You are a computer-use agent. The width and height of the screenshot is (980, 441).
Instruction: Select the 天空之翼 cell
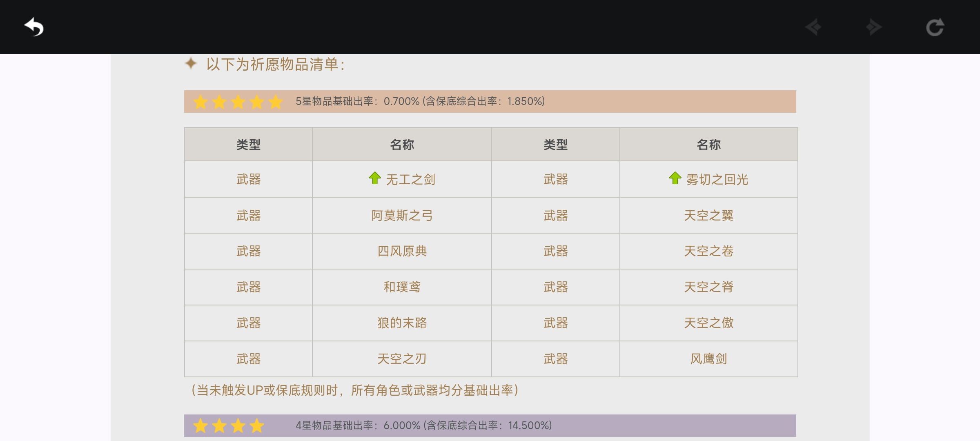pyautogui.click(x=708, y=215)
